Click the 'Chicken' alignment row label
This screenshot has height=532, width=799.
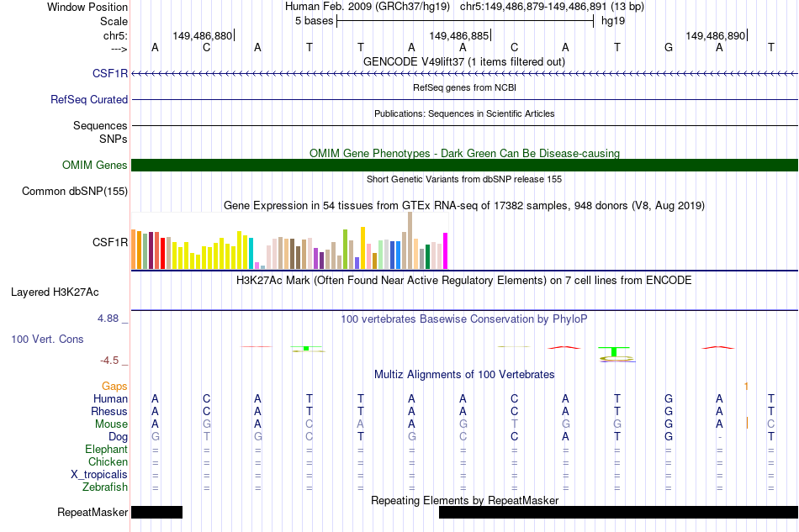coord(108,461)
